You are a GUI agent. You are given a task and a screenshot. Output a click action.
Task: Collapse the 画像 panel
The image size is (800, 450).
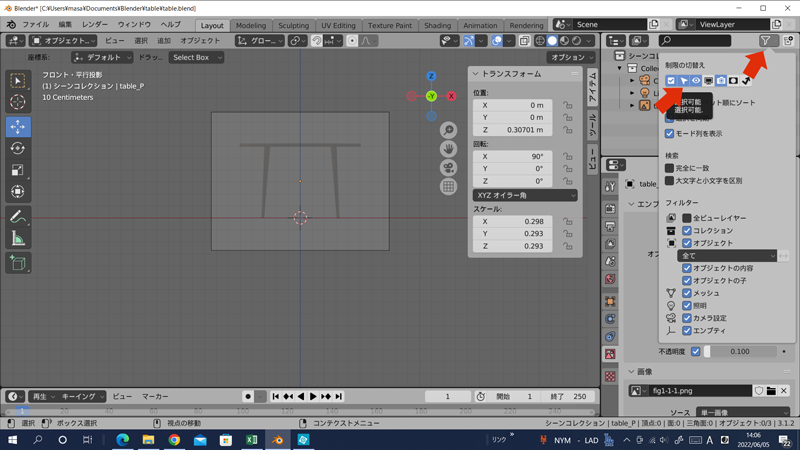632,371
